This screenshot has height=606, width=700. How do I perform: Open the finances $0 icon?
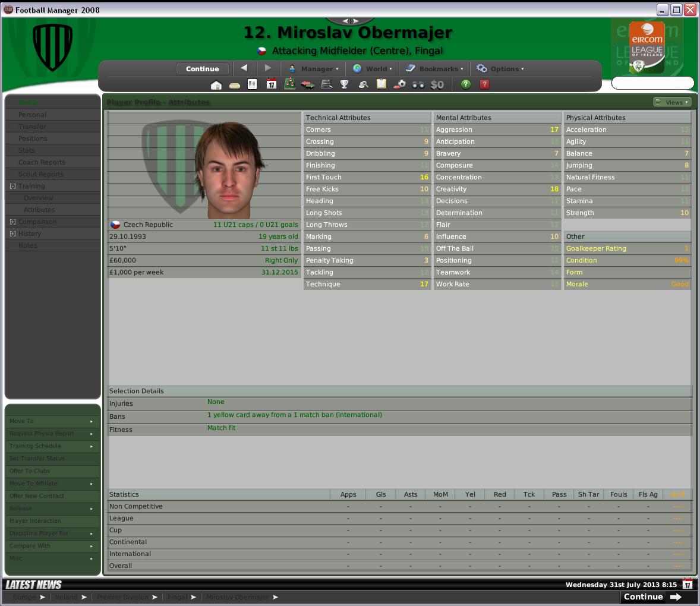pyautogui.click(x=437, y=84)
